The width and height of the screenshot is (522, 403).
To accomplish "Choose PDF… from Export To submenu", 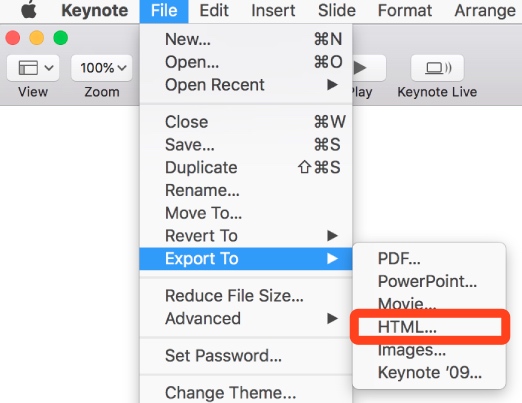I will 429,258.
